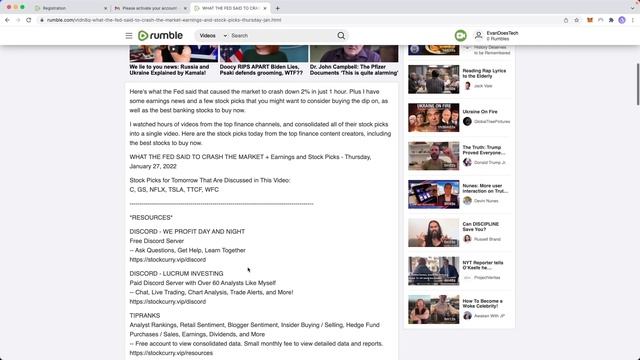Open the Ukraine On Fire thumbnail
The height and width of the screenshot is (360, 640).
(x=433, y=118)
